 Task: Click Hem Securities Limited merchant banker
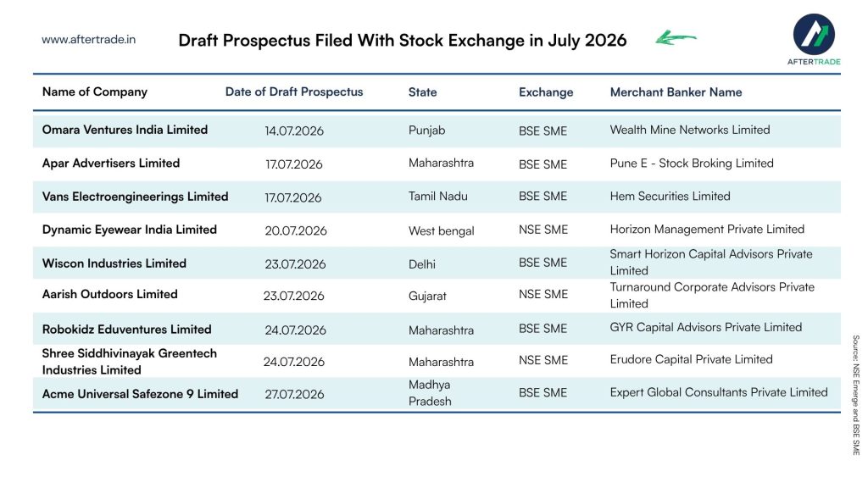[670, 196]
